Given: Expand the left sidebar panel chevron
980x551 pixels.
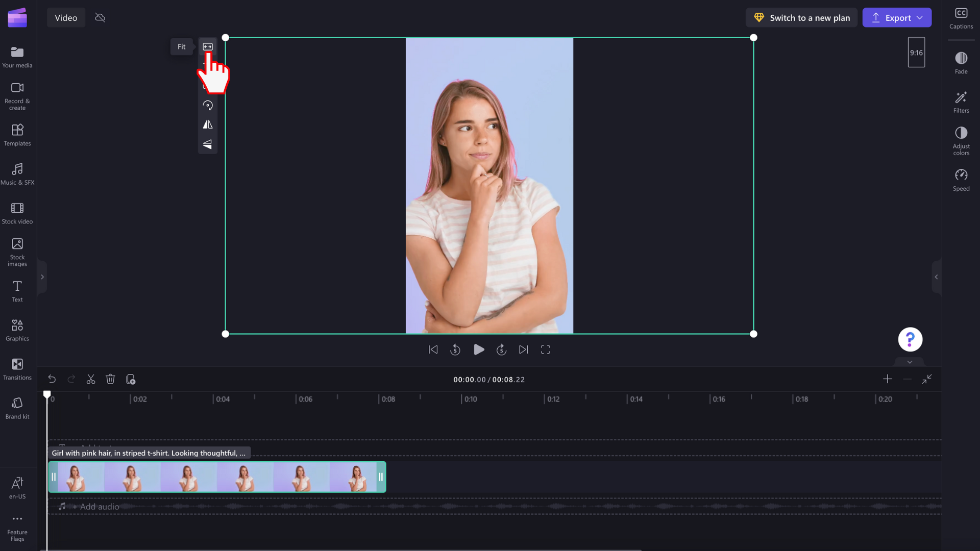Looking at the screenshot, I should tap(42, 277).
